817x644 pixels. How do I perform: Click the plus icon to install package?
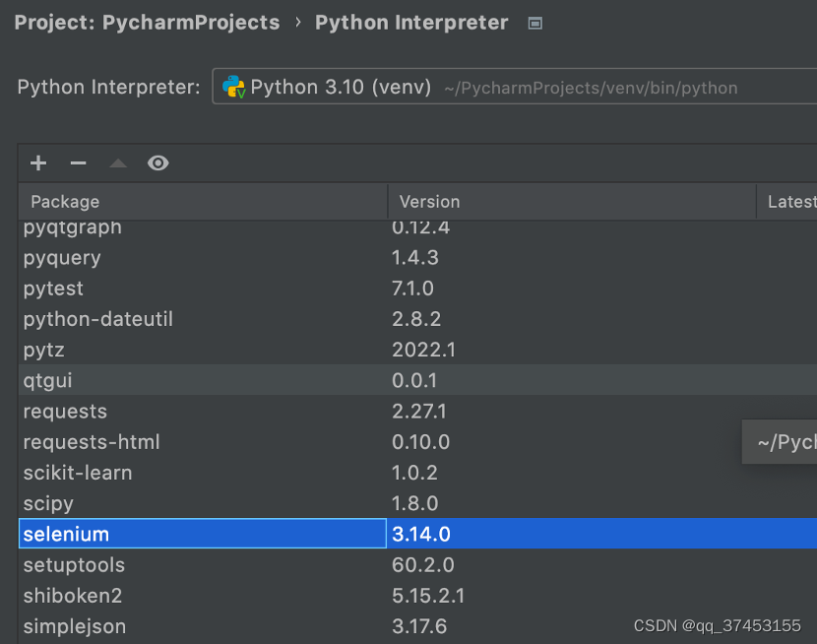(38, 163)
